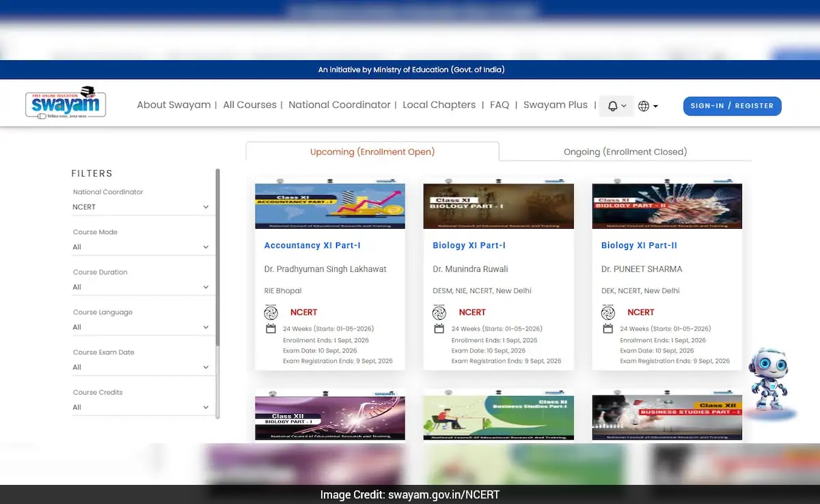The image size is (820, 504).
Task: Click instructor name Dr. PUNEET SHARMA
Action: click(642, 269)
